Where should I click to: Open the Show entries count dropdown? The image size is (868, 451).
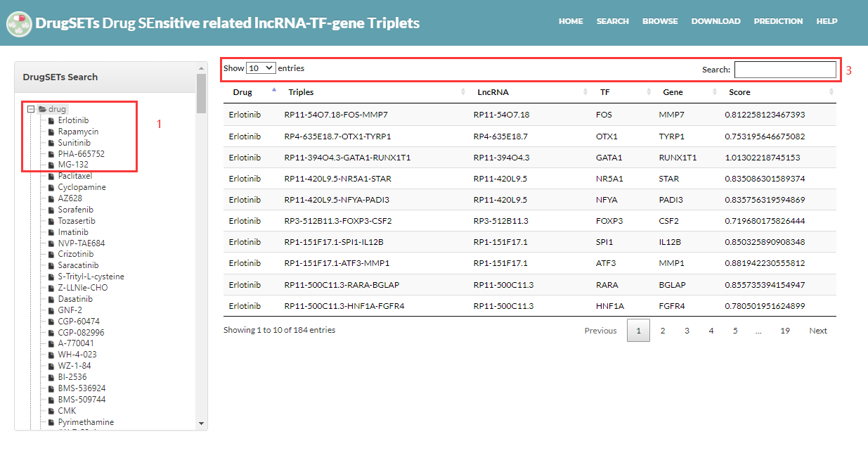point(261,68)
